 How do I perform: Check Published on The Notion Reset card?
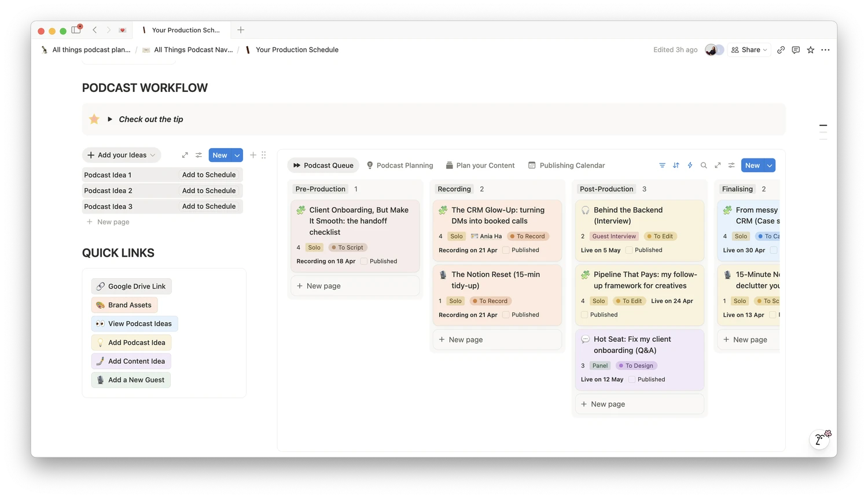(x=506, y=315)
